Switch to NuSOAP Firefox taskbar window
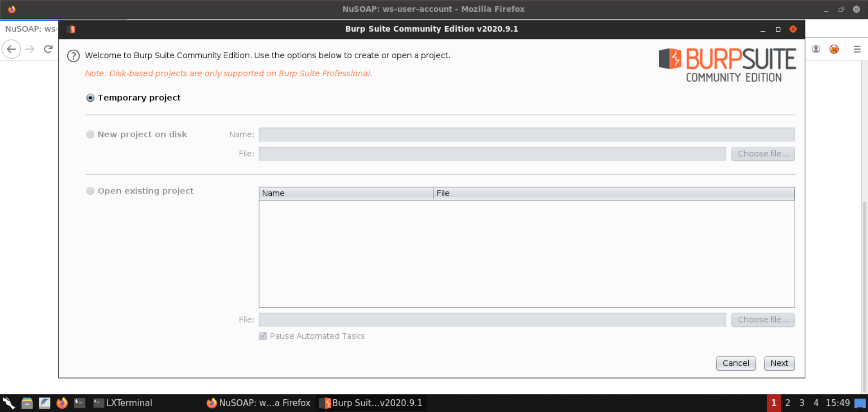Image resolution: width=868 pixels, height=412 pixels. tap(259, 403)
